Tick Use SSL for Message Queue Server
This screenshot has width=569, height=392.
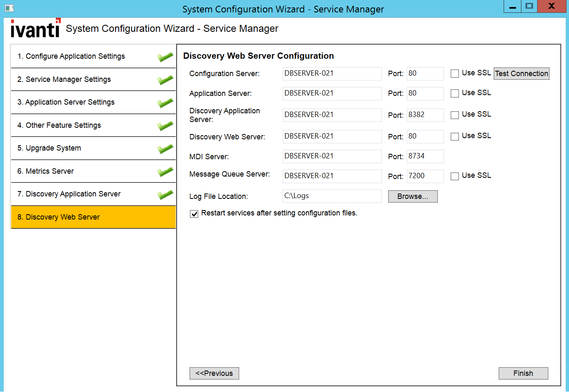pyautogui.click(x=455, y=176)
